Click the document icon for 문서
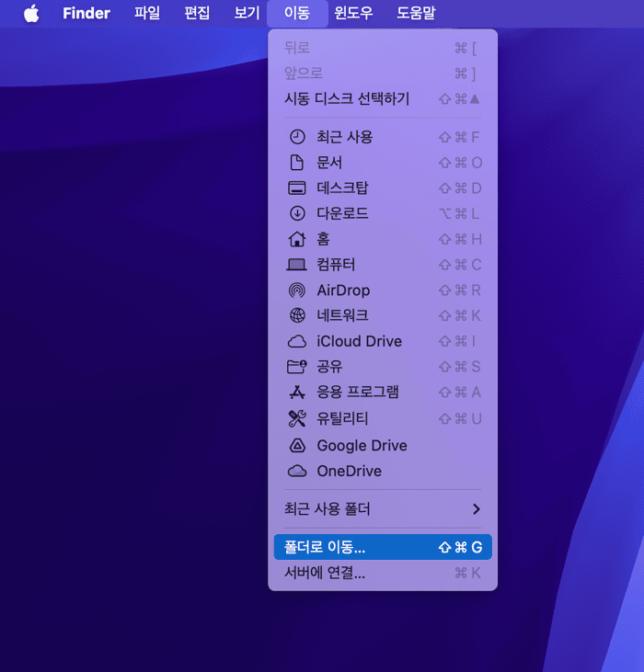The image size is (644, 672). tap(297, 163)
